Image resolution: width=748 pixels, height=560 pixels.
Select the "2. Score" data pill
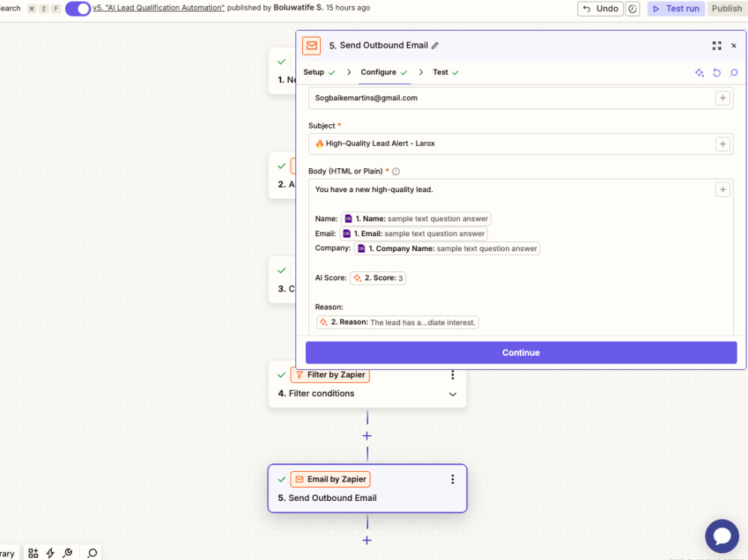point(378,278)
